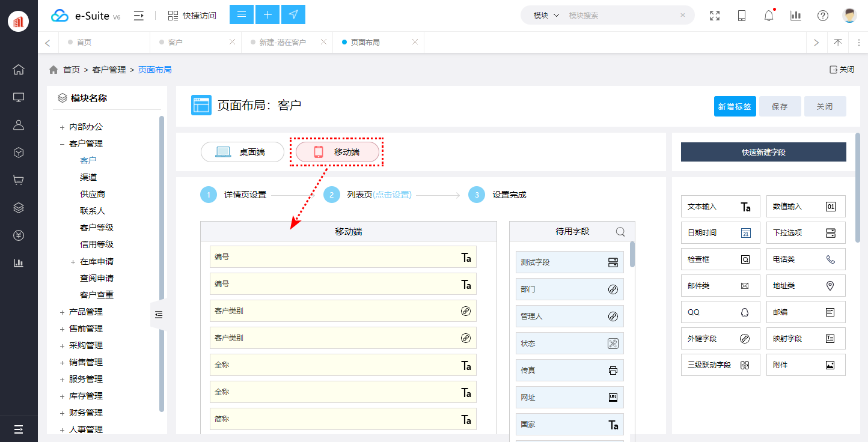Image resolution: width=868 pixels, height=442 pixels.
Task: Switch layout to 移动端 mode
Action: click(336, 152)
